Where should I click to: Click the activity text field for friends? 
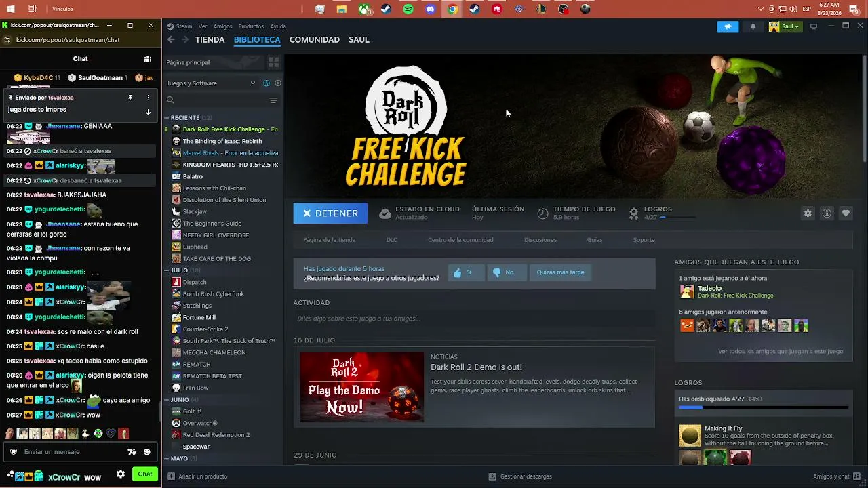pos(475,319)
